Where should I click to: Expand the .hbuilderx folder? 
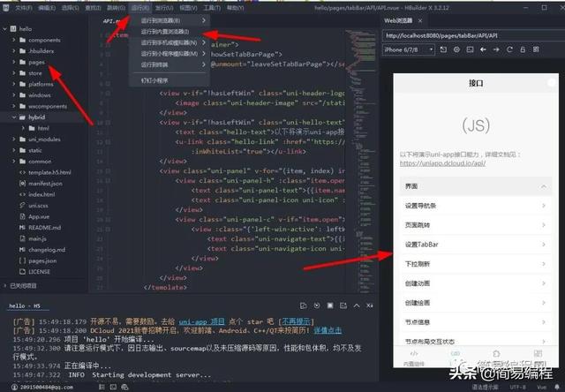pos(14,51)
